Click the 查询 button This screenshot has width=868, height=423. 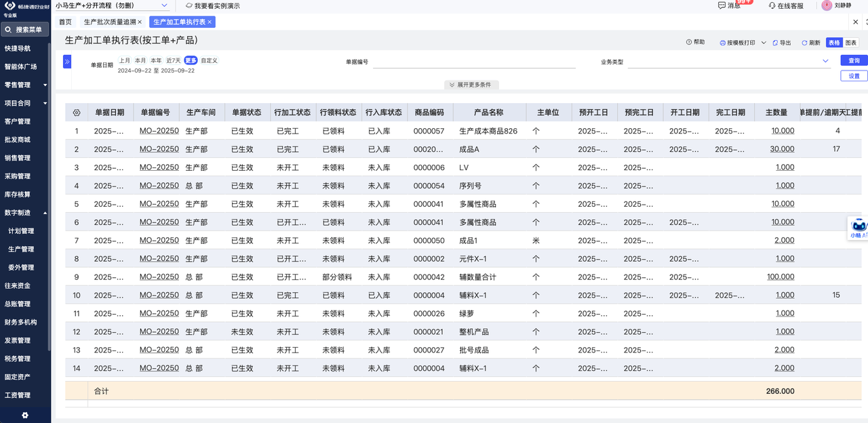pyautogui.click(x=854, y=61)
